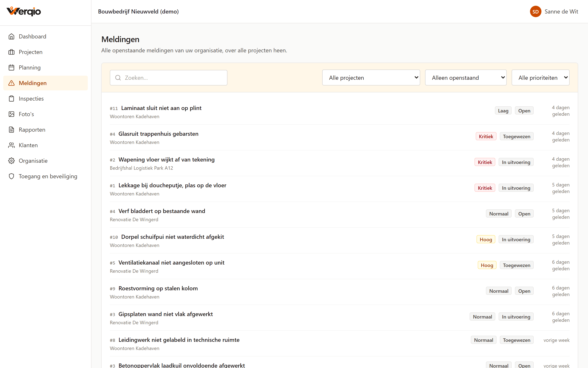The height and width of the screenshot is (368, 588).
Task: Open melding Dorpel schuifpui niet waterdicht afgekit
Action: (173, 237)
